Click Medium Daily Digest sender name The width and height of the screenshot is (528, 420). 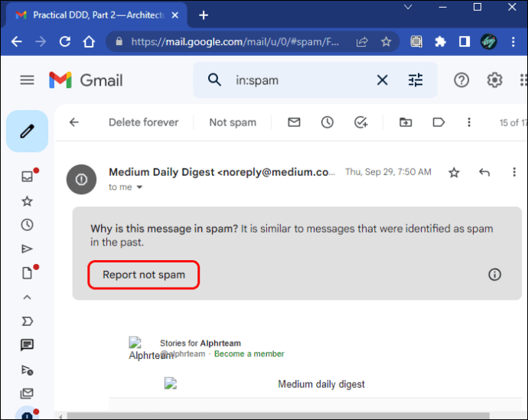click(x=161, y=172)
